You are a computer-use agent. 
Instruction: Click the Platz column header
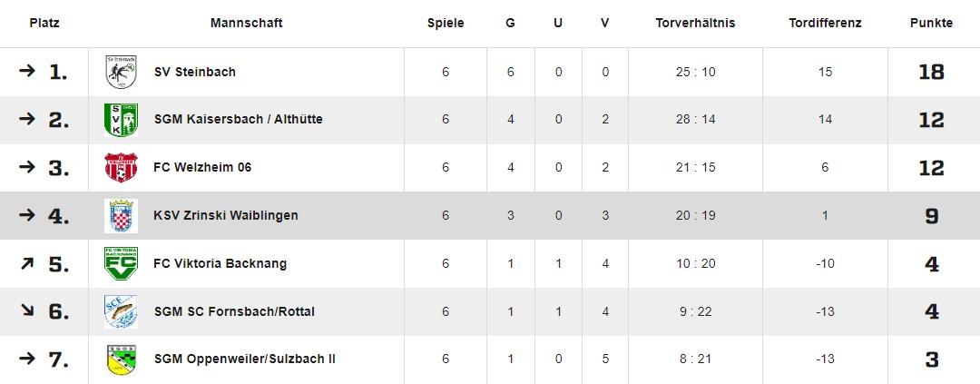[x=44, y=24]
